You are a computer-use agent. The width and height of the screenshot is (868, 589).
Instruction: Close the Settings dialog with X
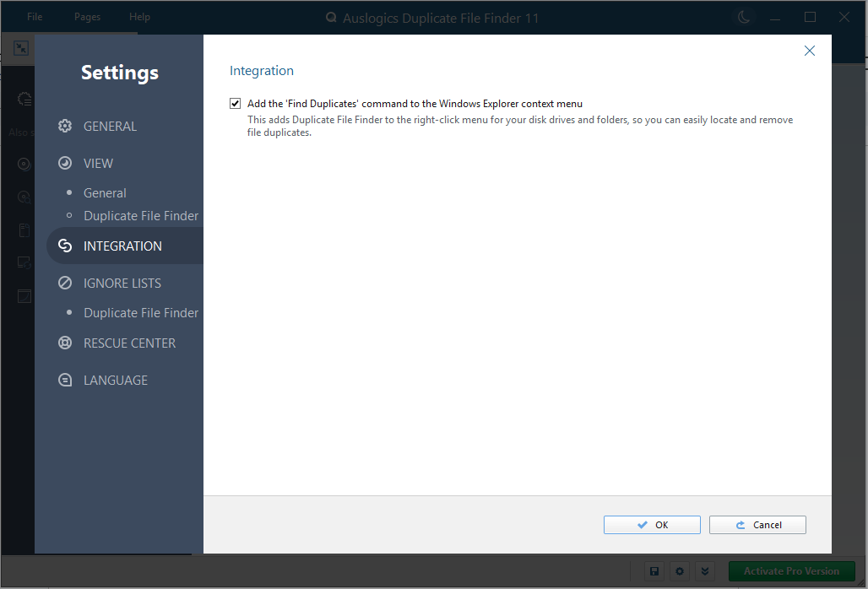(x=810, y=51)
